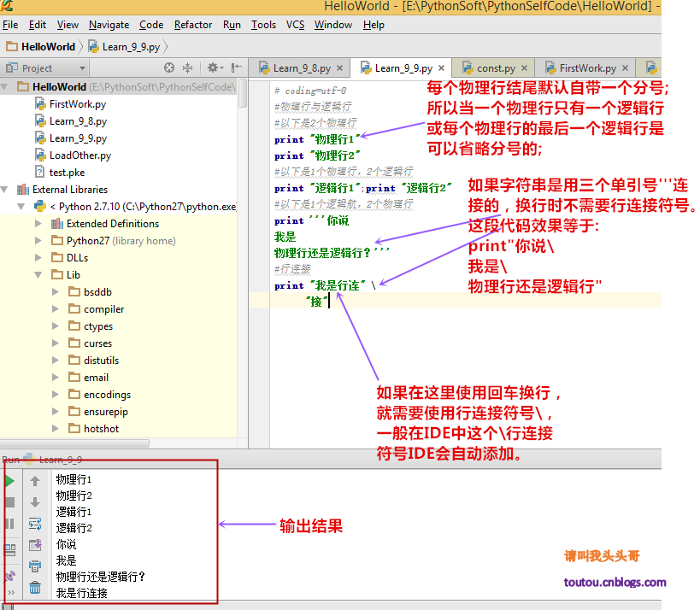Open the Tools menu
This screenshot has height=610, width=700.
point(263,25)
